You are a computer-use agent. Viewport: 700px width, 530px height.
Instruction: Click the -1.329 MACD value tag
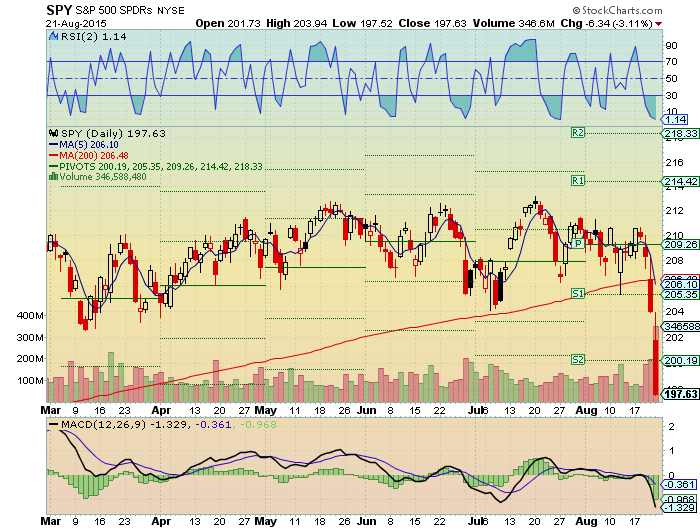tap(679, 508)
